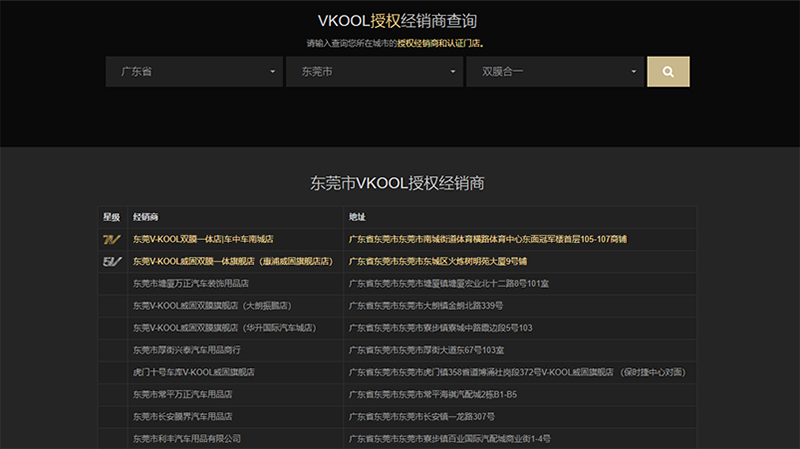Click address 厚街大道东67号103室
800x449 pixels.
point(426,350)
